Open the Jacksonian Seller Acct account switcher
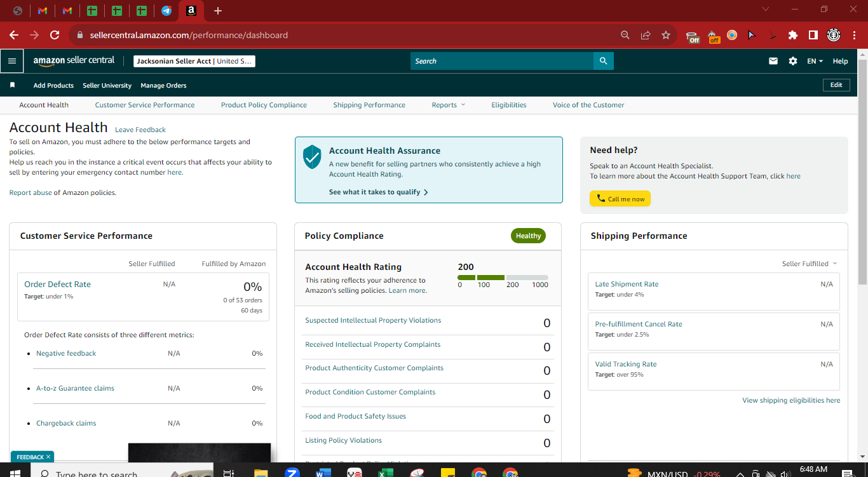Image resolution: width=868 pixels, height=477 pixels. (x=194, y=61)
